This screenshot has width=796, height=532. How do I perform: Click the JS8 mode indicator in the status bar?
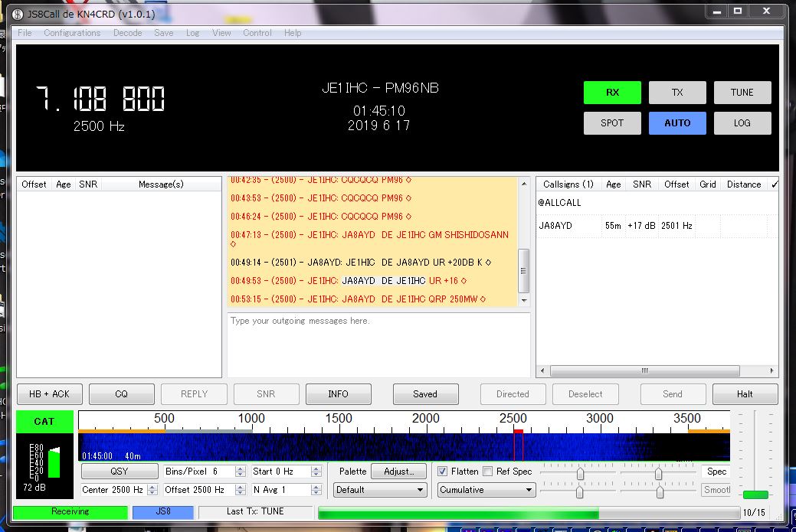pos(162,512)
